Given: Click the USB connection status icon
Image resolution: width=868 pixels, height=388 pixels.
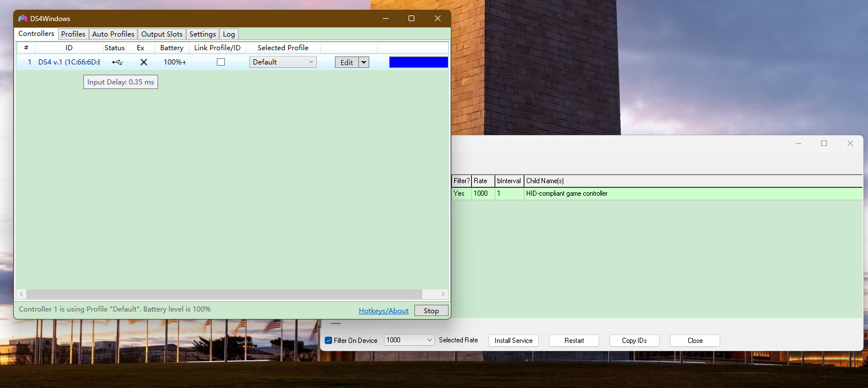Looking at the screenshot, I should tap(117, 62).
